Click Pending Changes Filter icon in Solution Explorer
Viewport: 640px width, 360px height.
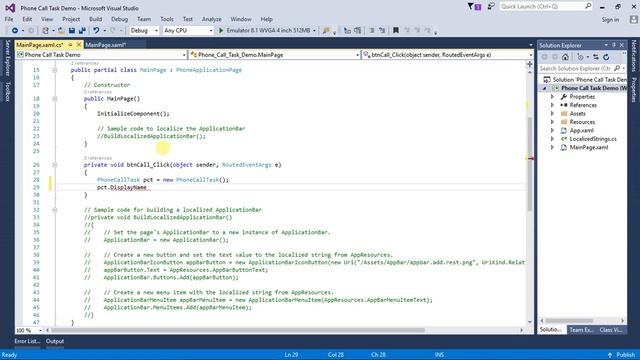tap(580, 57)
